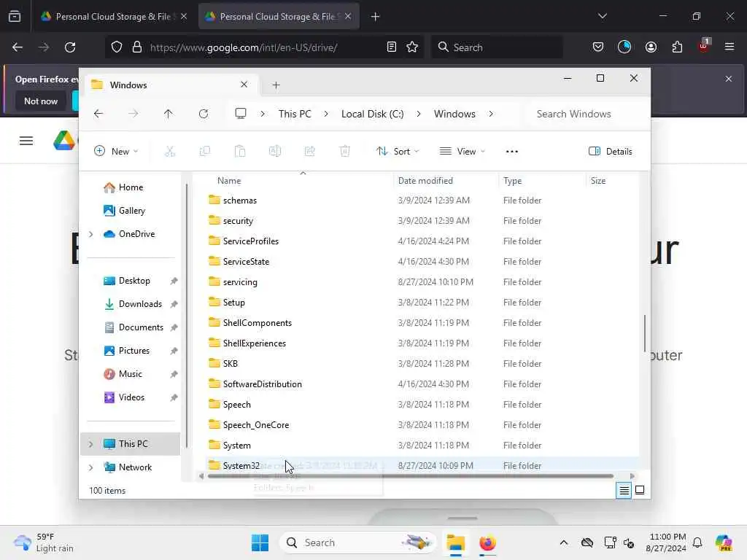Select the second Personal Cloud Storage tab
The height and width of the screenshot is (560, 747).
[279, 17]
